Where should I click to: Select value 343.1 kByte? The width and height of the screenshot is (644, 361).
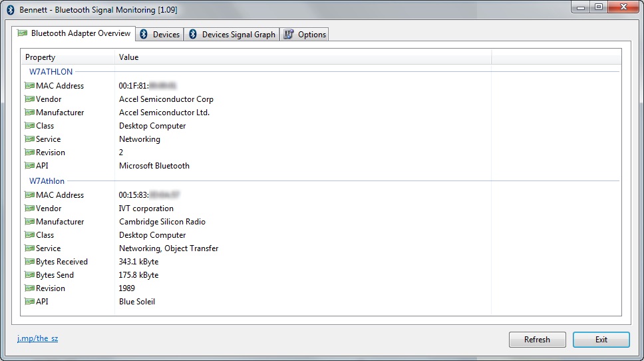(138, 262)
